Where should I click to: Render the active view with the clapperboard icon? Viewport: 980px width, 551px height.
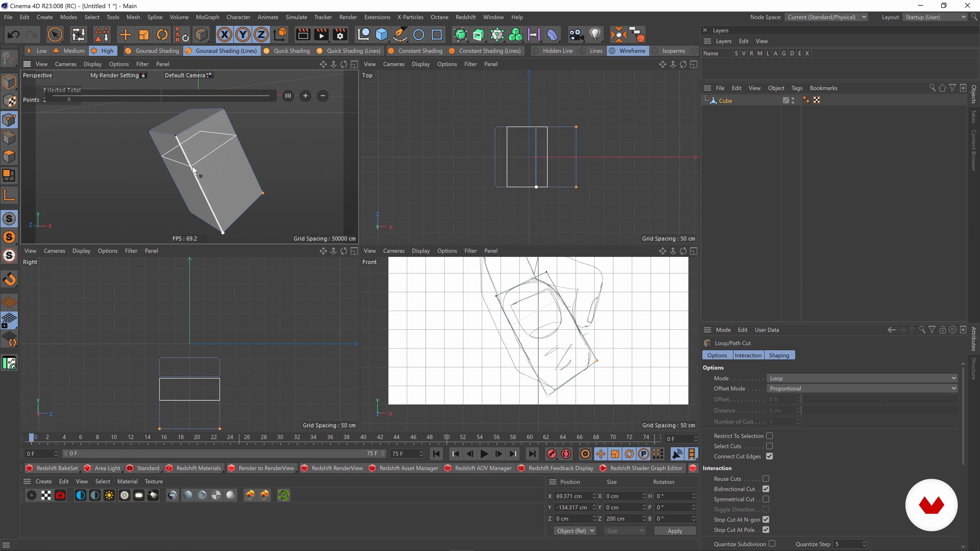coord(303,35)
